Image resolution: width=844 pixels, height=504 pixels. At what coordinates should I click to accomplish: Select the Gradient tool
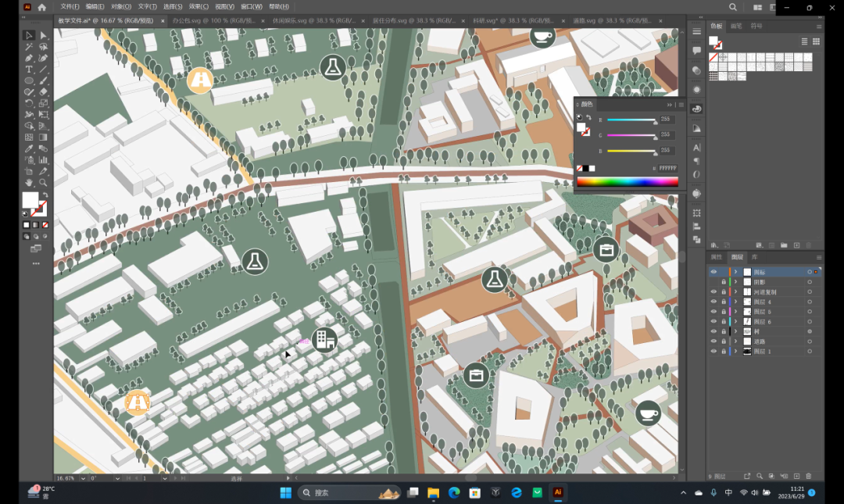[x=44, y=138]
